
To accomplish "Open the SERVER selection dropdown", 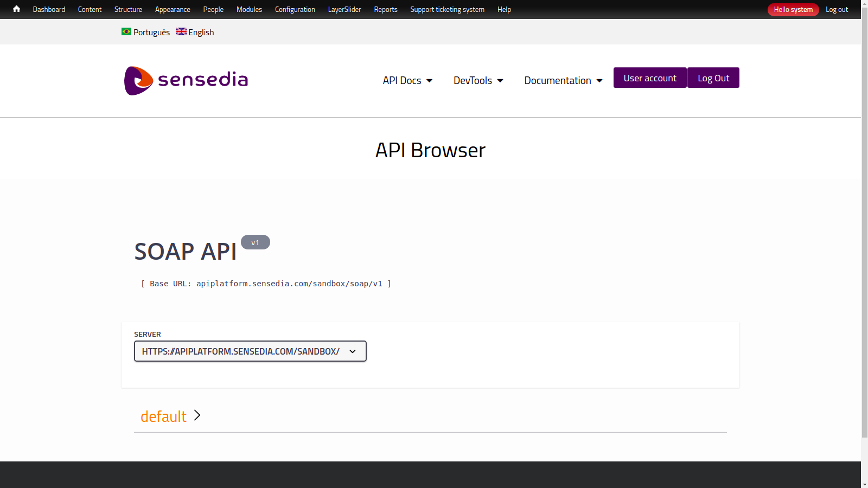I will (x=250, y=351).
